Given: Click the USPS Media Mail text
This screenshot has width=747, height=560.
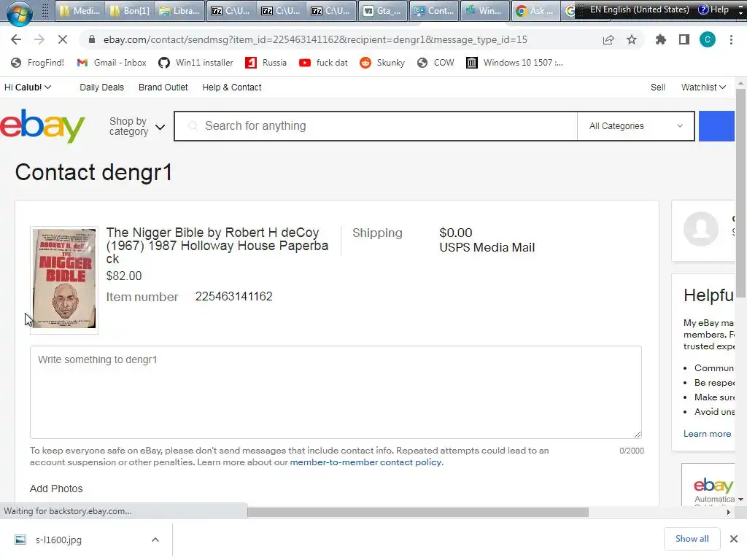Looking at the screenshot, I should click(x=487, y=248).
